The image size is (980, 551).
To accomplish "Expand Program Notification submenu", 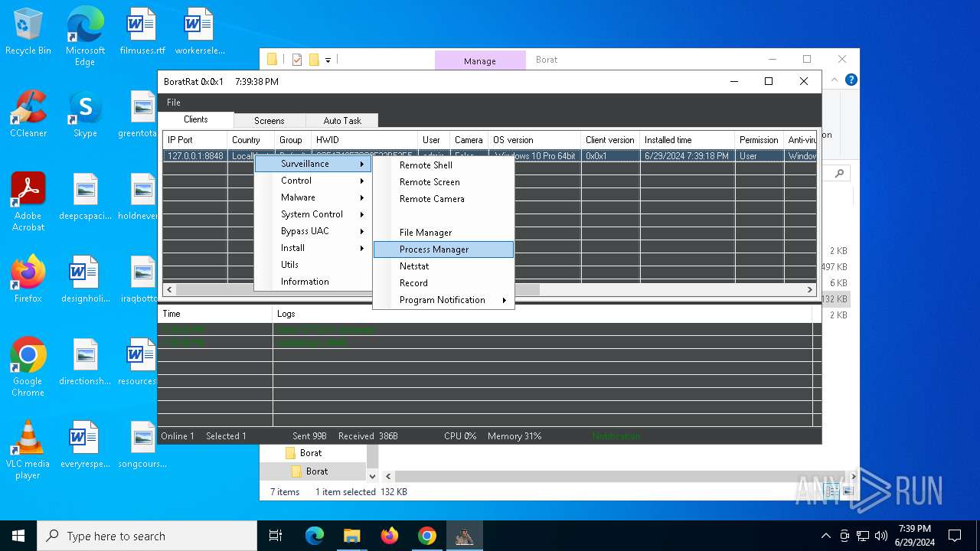I will [x=443, y=300].
